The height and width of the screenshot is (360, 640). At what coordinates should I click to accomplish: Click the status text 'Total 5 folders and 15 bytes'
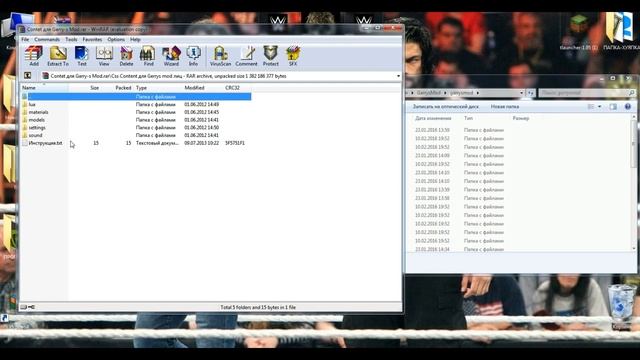(258, 307)
